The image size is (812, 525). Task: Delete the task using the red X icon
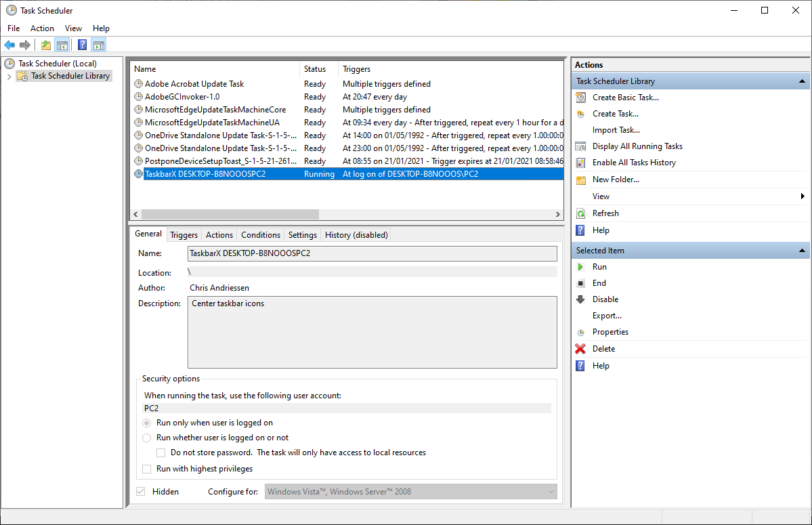point(580,348)
